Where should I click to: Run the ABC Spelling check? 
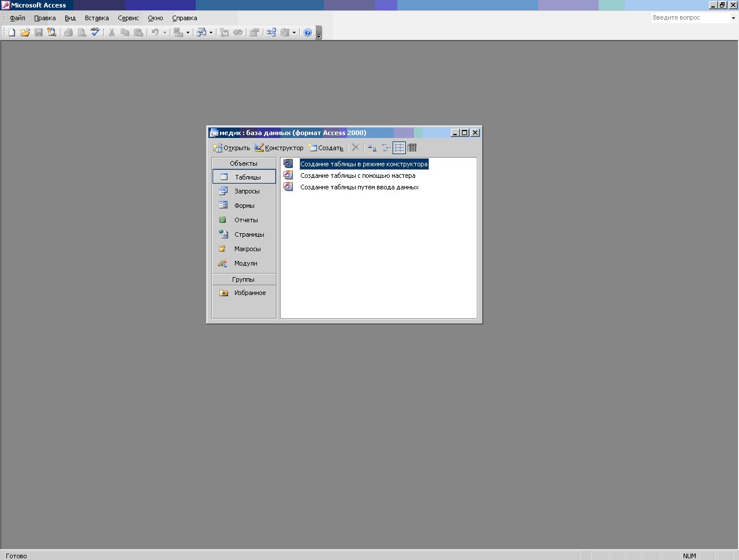click(x=95, y=33)
